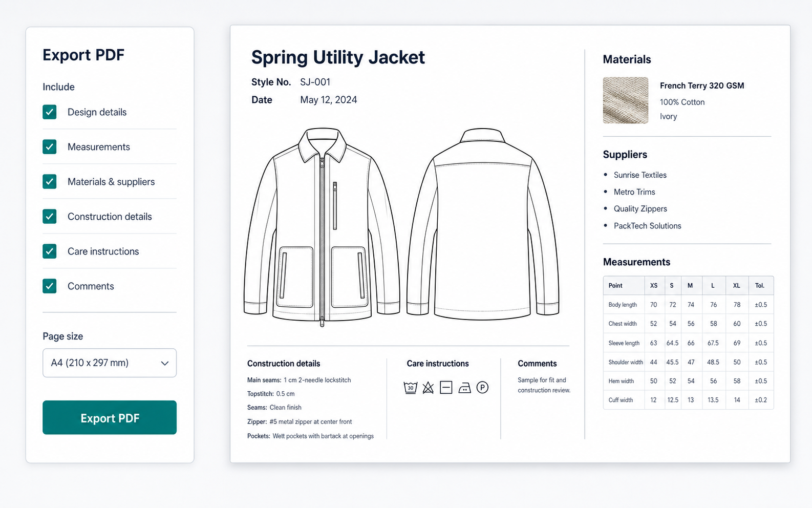Click the Care instructions heading in preview
This screenshot has width=812, height=508.
tap(438, 364)
